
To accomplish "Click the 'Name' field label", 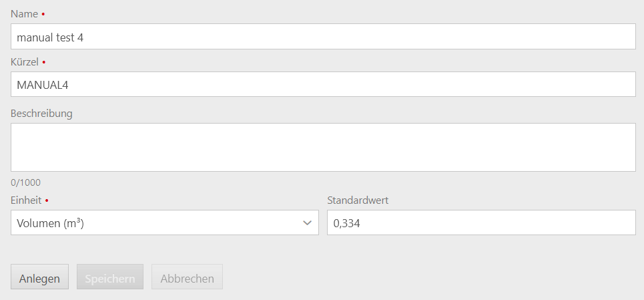I will click(x=25, y=14).
